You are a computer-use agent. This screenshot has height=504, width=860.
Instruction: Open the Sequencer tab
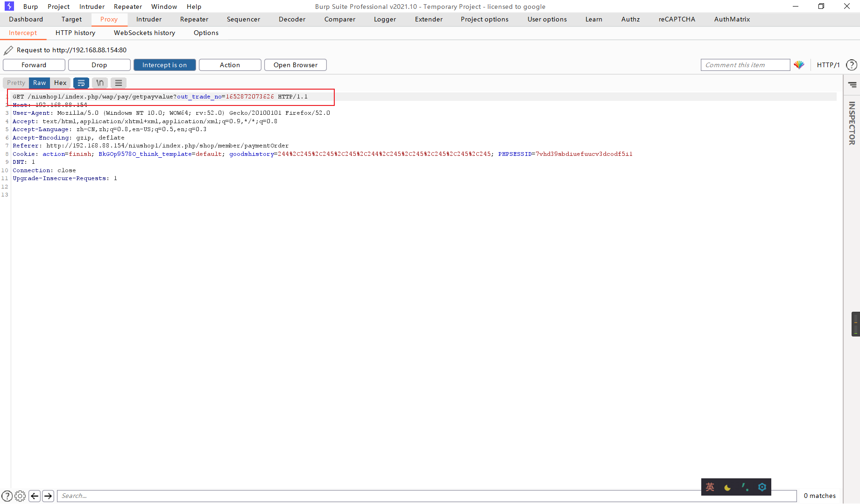(244, 19)
